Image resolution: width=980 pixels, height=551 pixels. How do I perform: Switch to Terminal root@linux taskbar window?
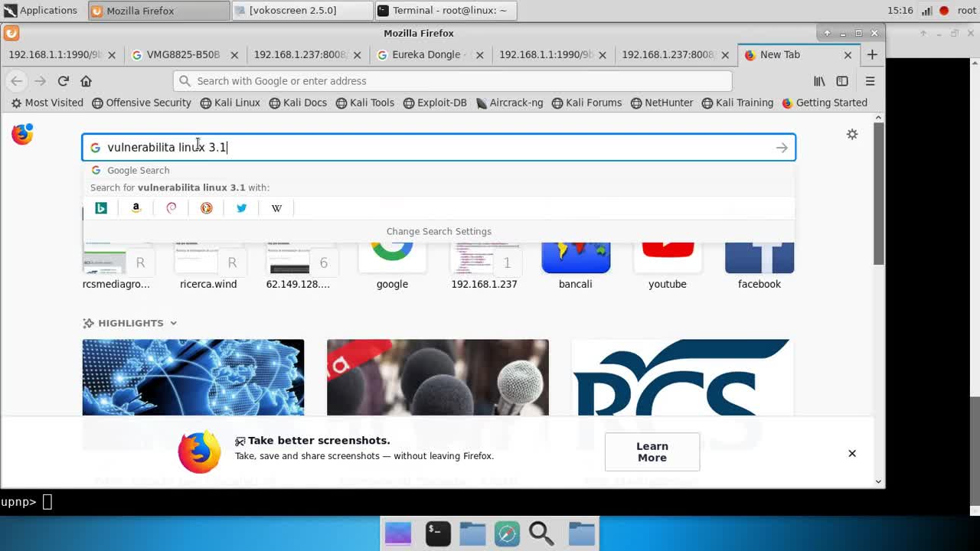446,10
